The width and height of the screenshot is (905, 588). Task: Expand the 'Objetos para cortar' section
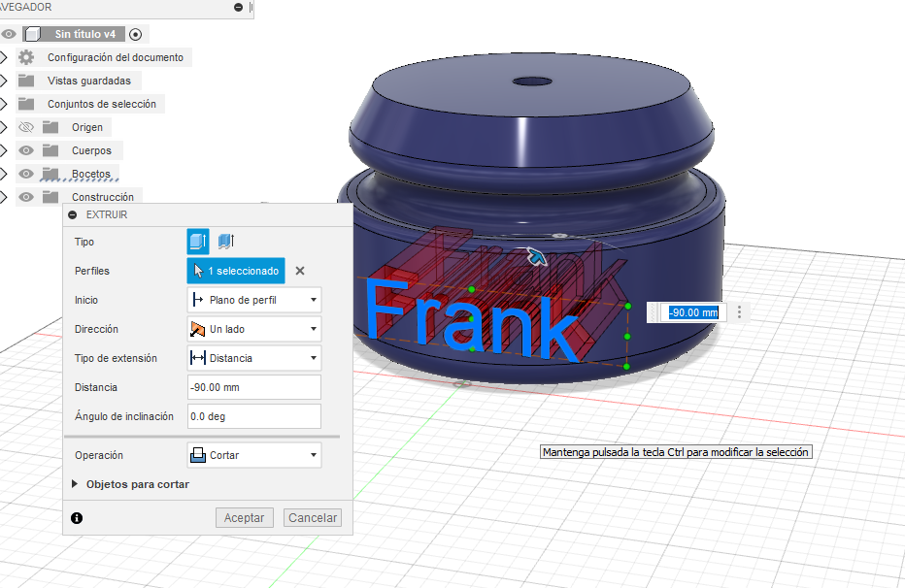point(75,484)
